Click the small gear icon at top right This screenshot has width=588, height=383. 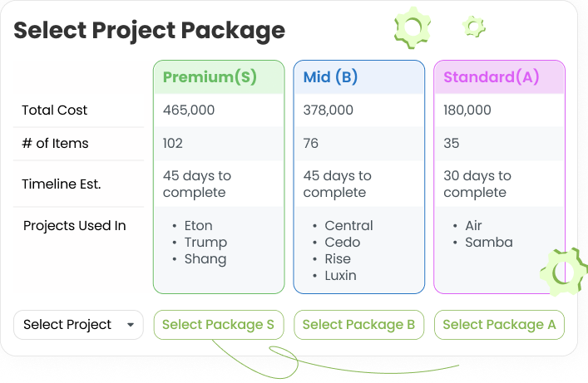(x=474, y=26)
